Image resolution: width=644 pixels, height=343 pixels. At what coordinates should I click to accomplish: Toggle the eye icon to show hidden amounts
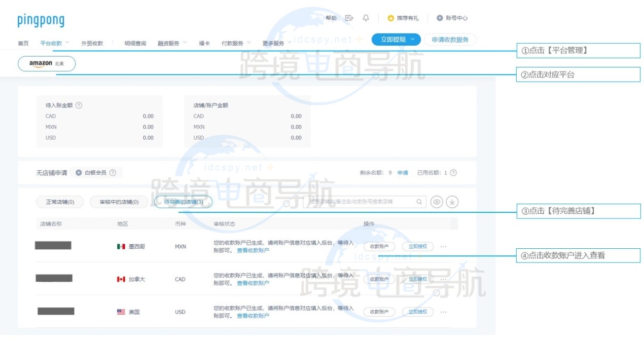pos(437,201)
